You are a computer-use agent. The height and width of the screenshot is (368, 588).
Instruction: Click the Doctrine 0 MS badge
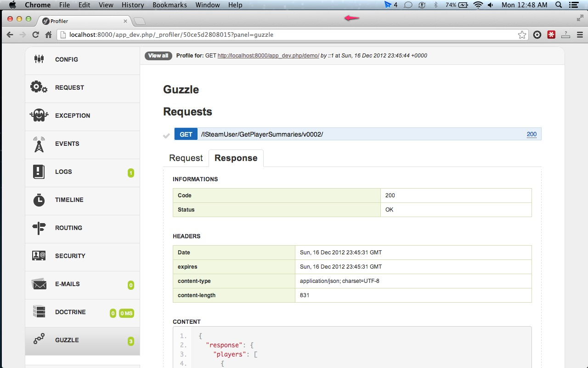pyautogui.click(x=126, y=313)
